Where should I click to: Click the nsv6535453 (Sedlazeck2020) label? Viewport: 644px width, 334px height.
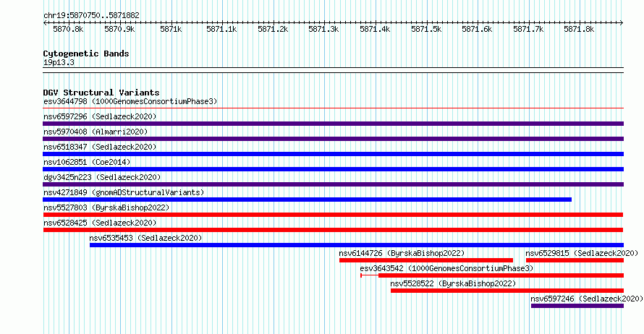tap(145, 238)
